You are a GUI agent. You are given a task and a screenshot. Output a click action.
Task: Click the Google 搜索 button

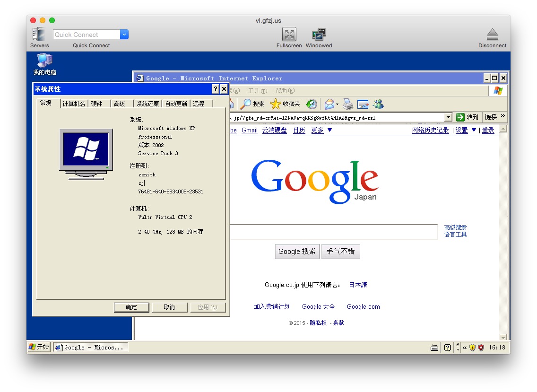coord(297,252)
